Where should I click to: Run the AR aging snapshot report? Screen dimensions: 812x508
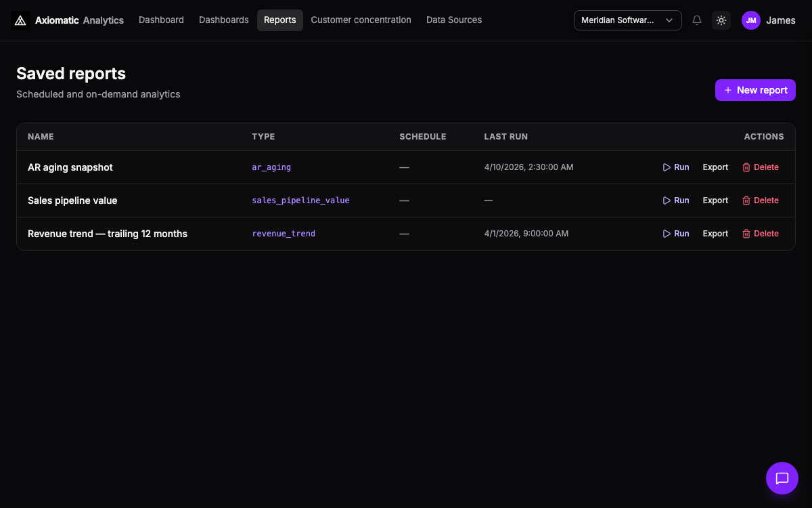[676, 167]
